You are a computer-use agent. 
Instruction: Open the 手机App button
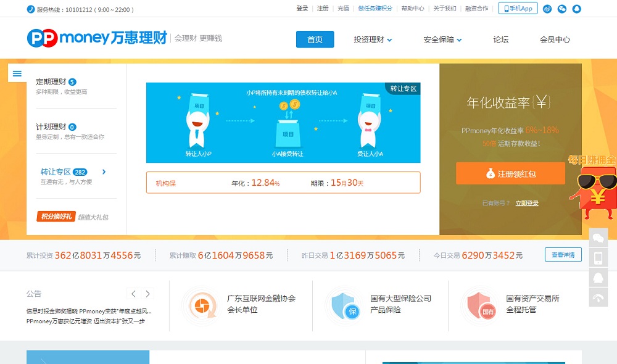518,8
